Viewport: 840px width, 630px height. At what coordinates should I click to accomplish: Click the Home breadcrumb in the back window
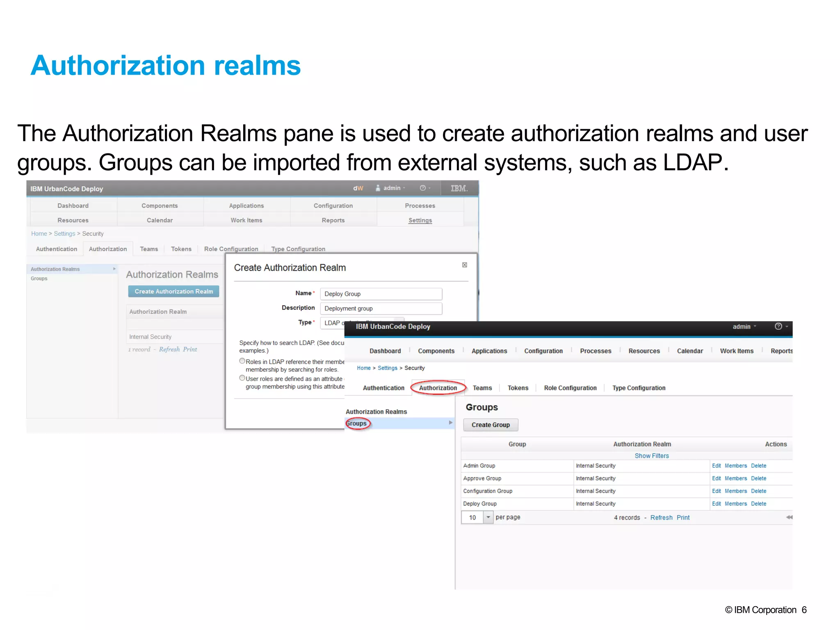[x=39, y=234]
